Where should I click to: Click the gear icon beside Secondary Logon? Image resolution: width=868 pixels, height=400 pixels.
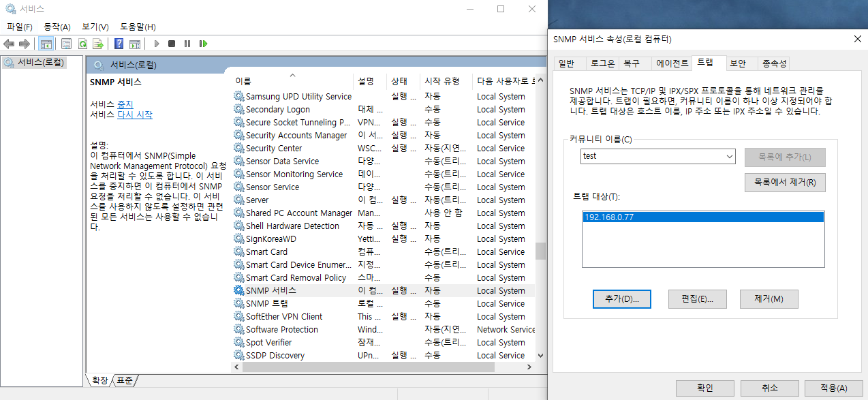(x=238, y=109)
